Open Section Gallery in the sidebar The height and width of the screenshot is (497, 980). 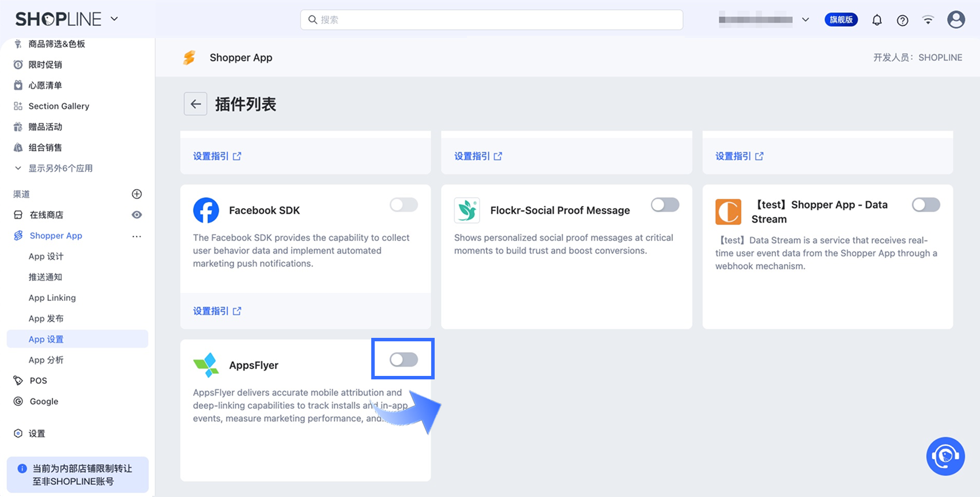[59, 106]
